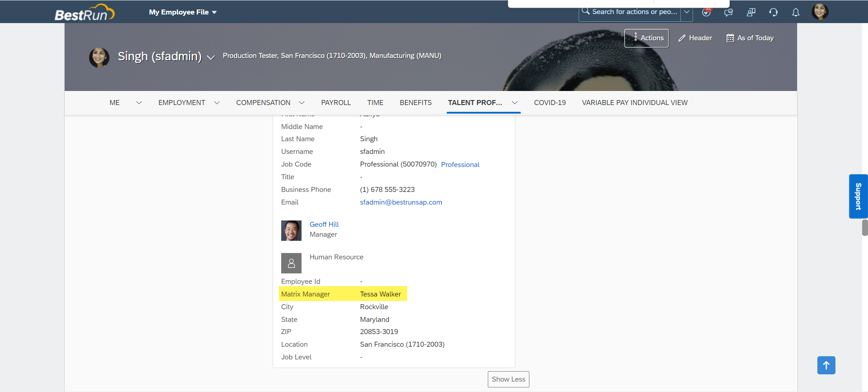Click the page vertical scrollbar thumb
The image size is (868, 392).
point(865,228)
